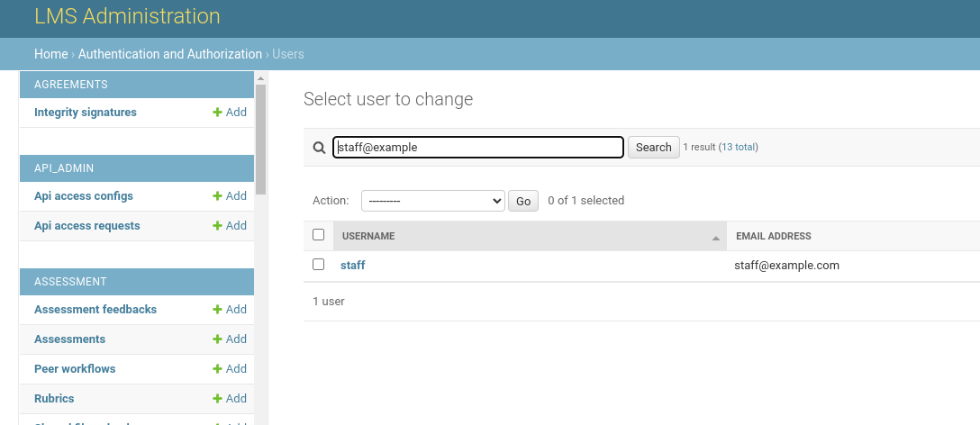The image size is (980, 425).
Task: Click the Username column sort arrow
Action: coord(715,238)
